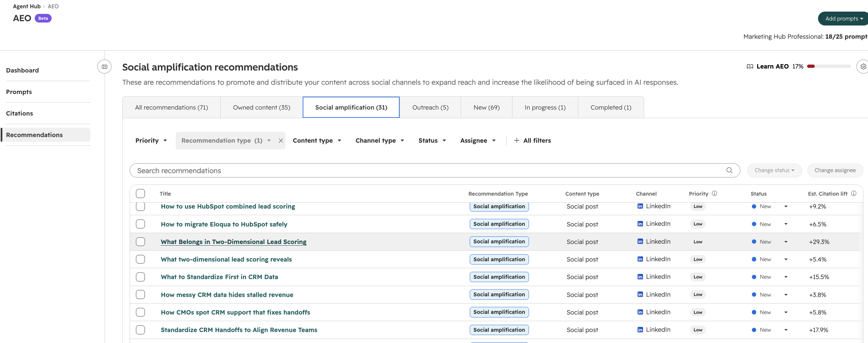Open the New (69) tab
The height and width of the screenshot is (343, 868).
point(487,108)
